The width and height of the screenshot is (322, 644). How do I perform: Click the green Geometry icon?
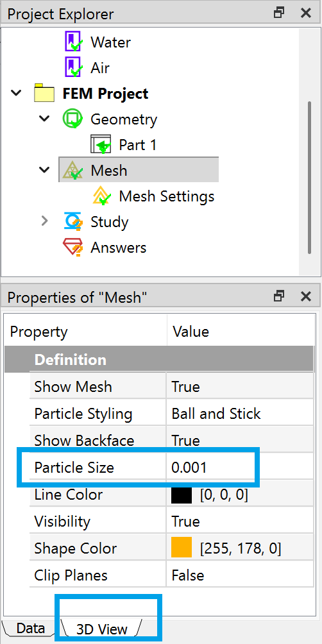72,119
